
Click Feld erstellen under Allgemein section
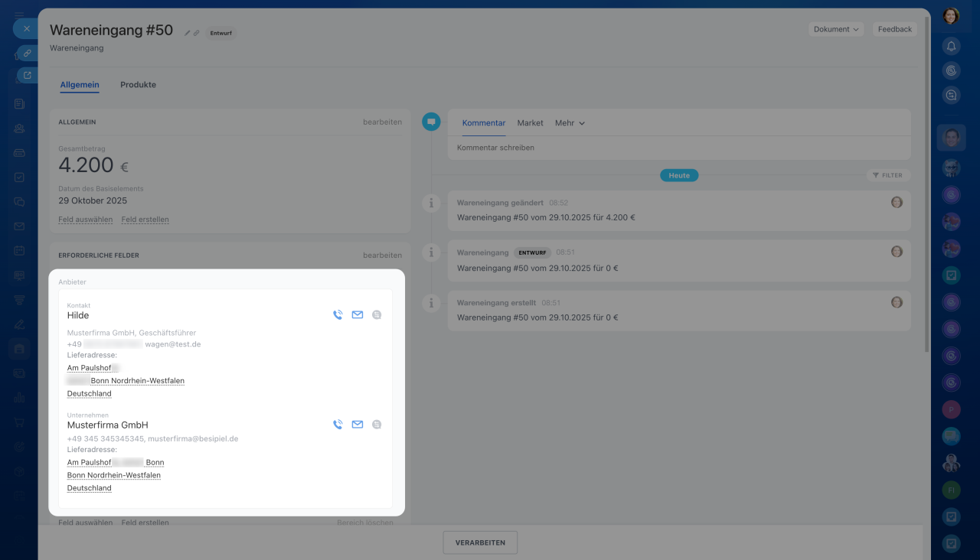145,220
